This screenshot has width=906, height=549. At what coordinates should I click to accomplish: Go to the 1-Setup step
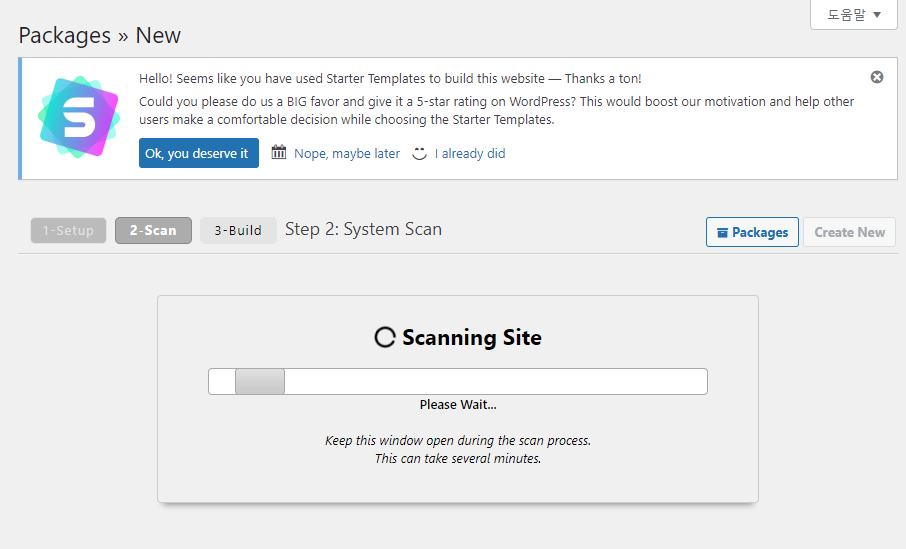tap(68, 231)
